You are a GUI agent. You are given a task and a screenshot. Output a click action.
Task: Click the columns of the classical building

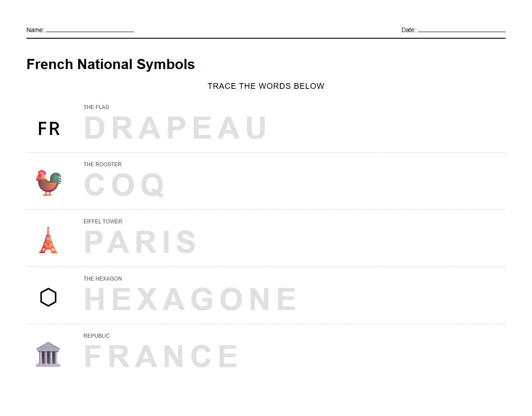click(x=48, y=357)
